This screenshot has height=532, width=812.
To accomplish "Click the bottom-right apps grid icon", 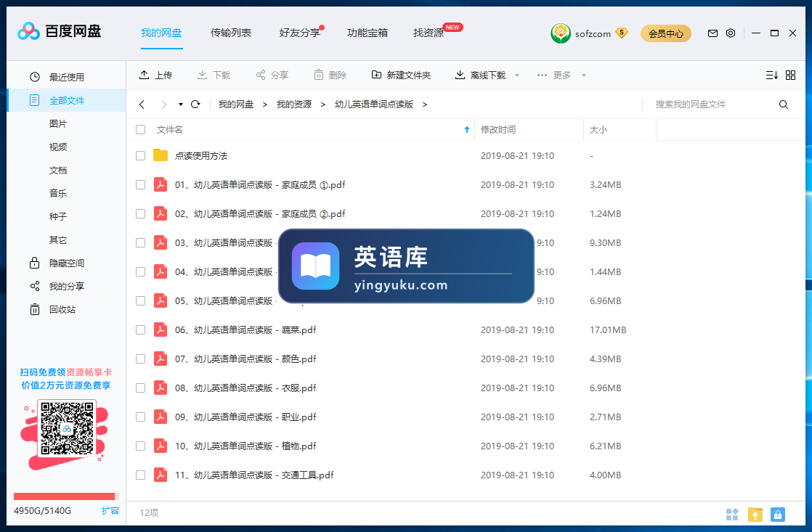I will coord(732,515).
